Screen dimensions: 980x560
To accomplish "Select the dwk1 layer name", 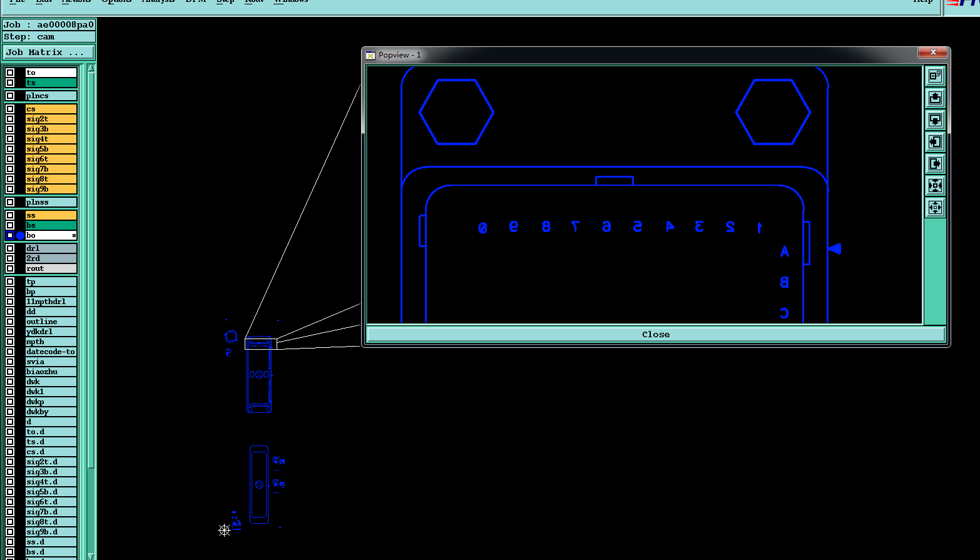I will coord(51,392).
